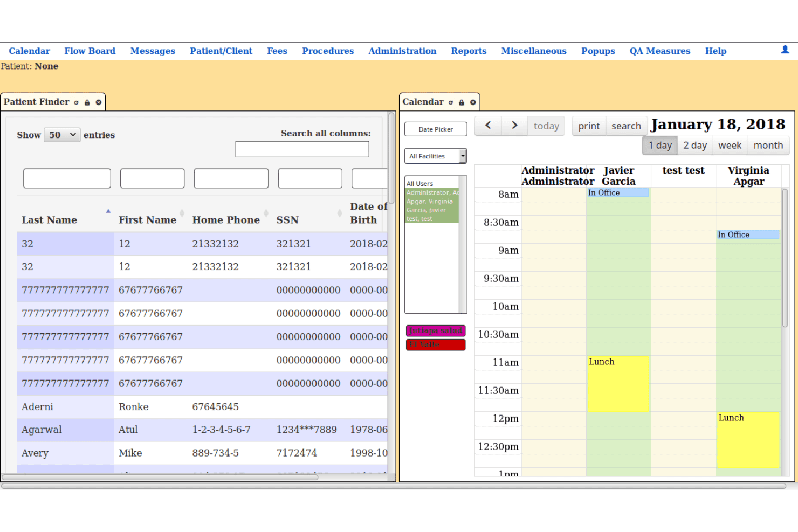The height and width of the screenshot is (532, 798).
Task: Switch to month view
Action: coord(768,146)
